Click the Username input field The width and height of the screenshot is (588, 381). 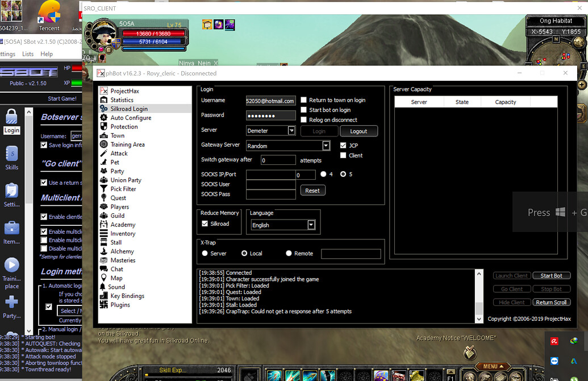(x=270, y=100)
